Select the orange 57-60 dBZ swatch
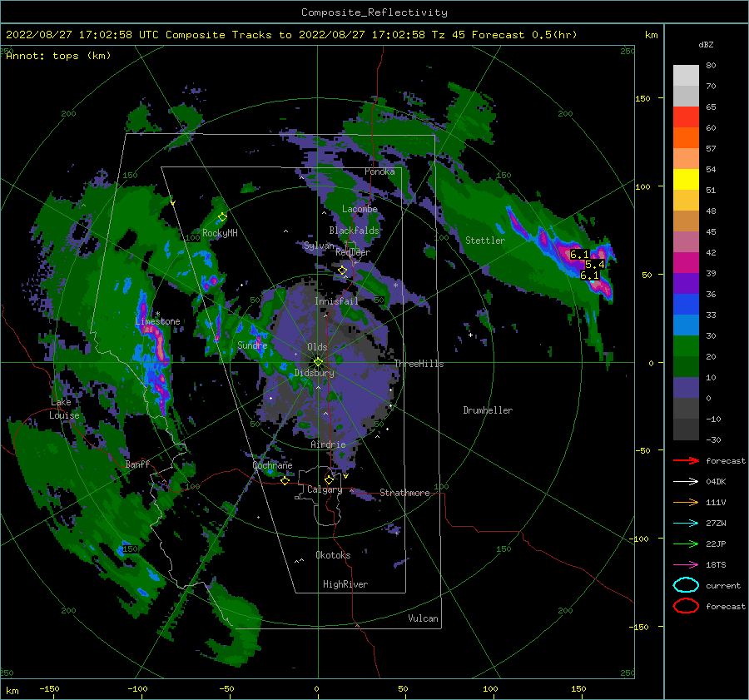The height and width of the screenshot is (700, 749). point(686,138)
